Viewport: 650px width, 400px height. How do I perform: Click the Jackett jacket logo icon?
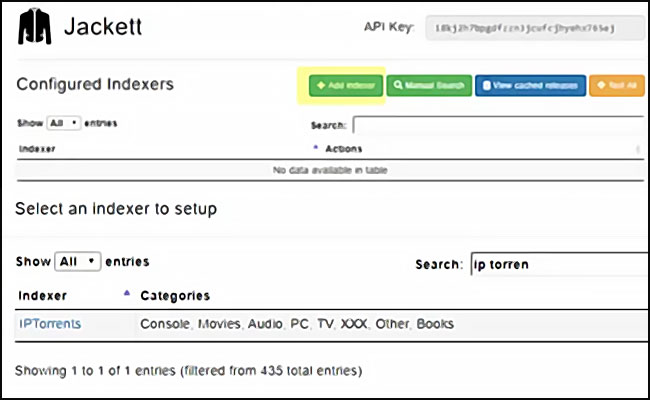34,27
